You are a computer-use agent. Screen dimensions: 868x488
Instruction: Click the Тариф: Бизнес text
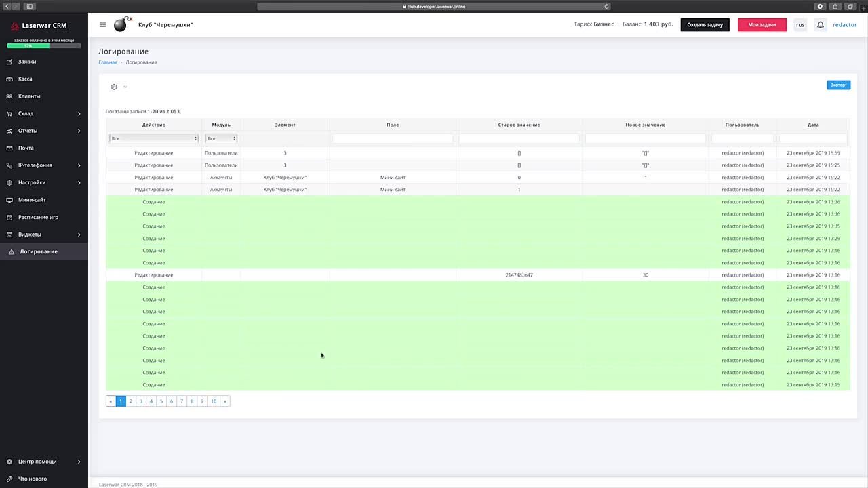(593, 25)
